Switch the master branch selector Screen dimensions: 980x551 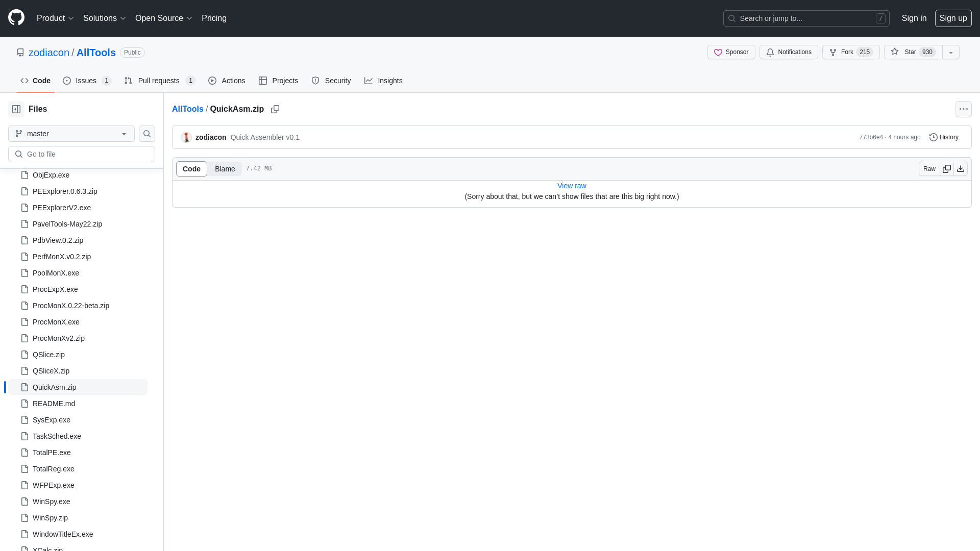click(x=71, y=134)
